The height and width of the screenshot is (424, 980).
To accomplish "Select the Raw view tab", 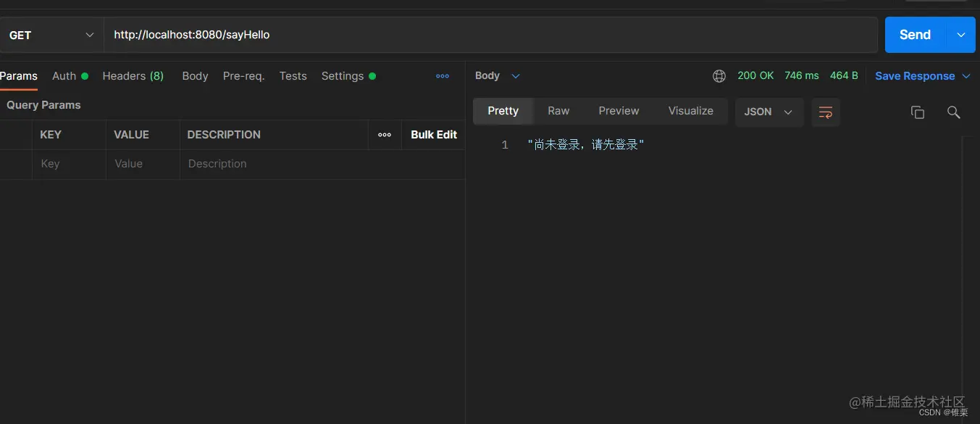I will tap(558, 111).
